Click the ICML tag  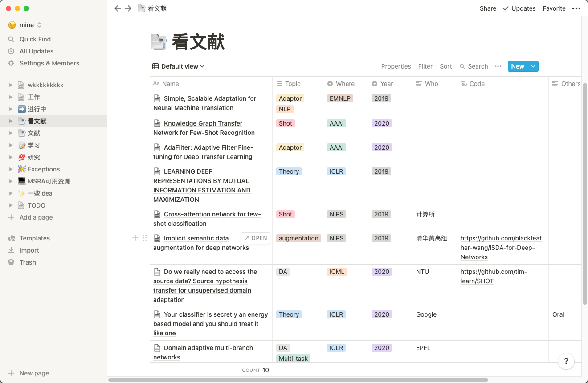337,272
